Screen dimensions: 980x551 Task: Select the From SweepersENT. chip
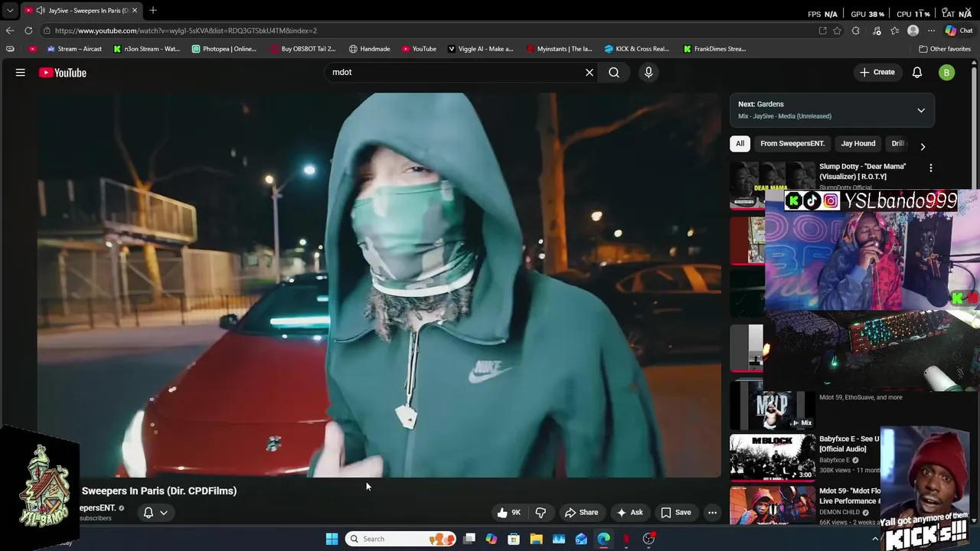pos(792,143)
